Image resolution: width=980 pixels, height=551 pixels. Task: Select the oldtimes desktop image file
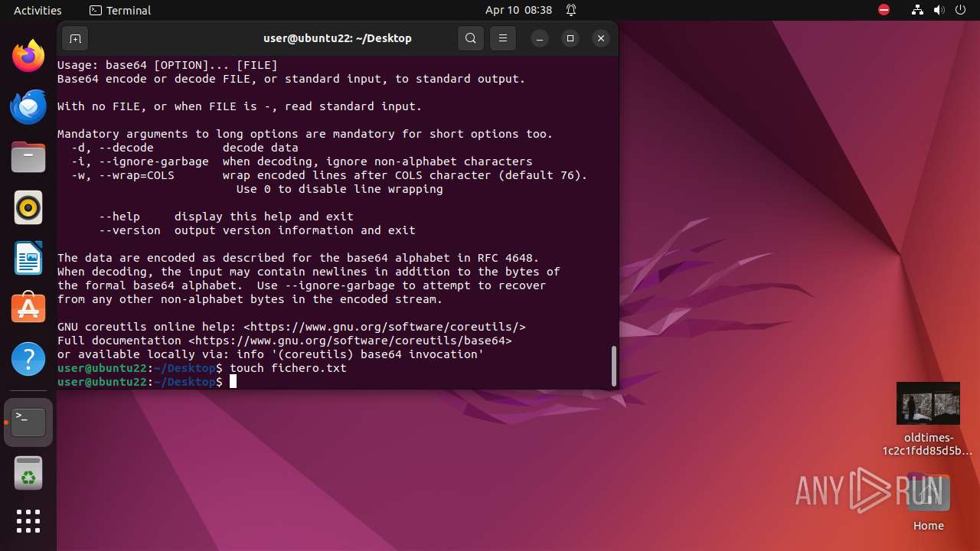point(928,419)
